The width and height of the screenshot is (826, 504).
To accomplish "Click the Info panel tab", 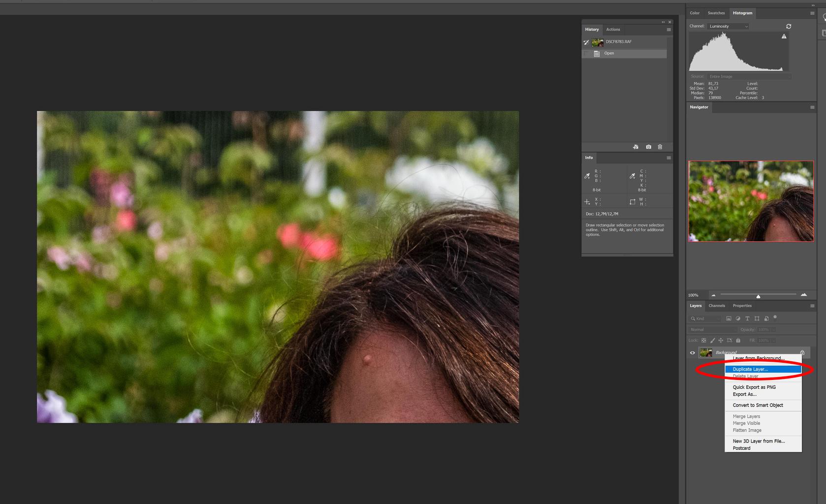I will point(589,157).
